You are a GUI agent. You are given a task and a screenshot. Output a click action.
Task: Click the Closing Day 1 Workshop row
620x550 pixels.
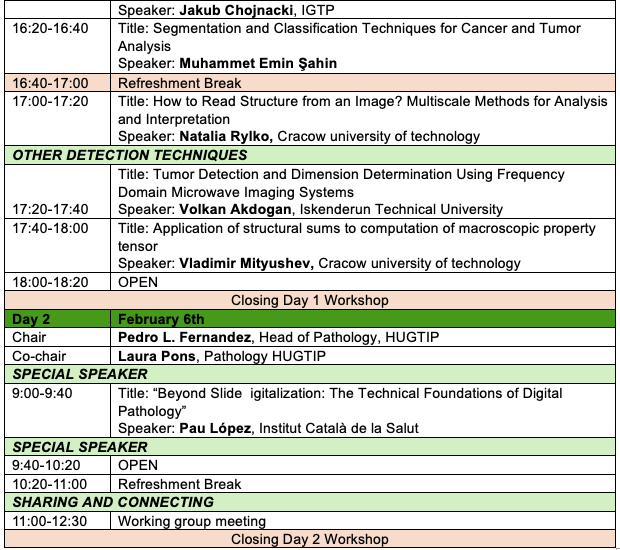coord(310,300)
